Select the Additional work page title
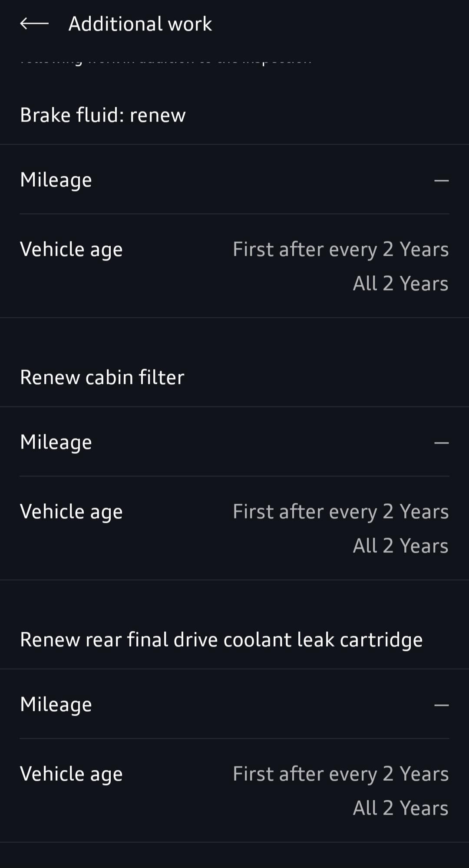The image size is (469, 868). (140, 23)
